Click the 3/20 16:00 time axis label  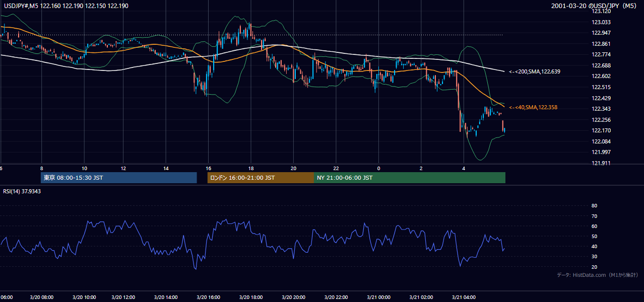208,297
